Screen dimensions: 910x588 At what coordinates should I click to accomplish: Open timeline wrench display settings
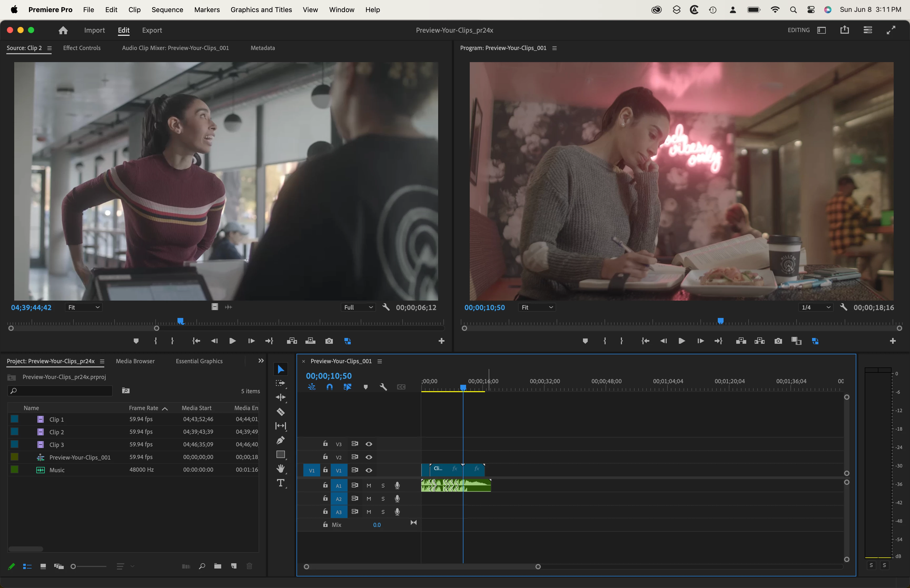tap(383, 387)
